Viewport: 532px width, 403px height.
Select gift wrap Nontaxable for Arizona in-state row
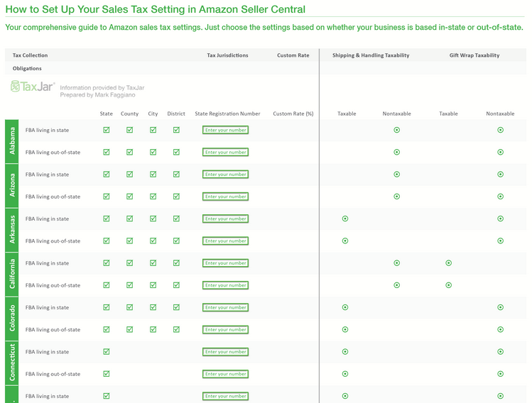[x=501, y=175]
